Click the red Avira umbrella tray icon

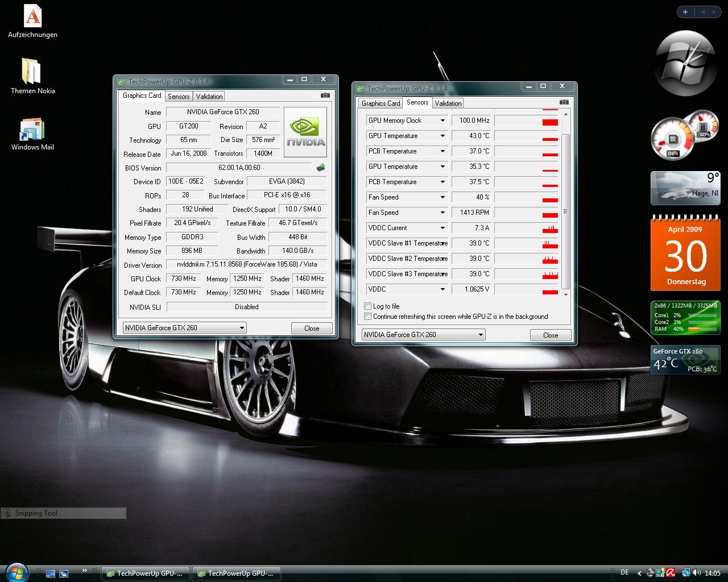click(x=671, y=573)
